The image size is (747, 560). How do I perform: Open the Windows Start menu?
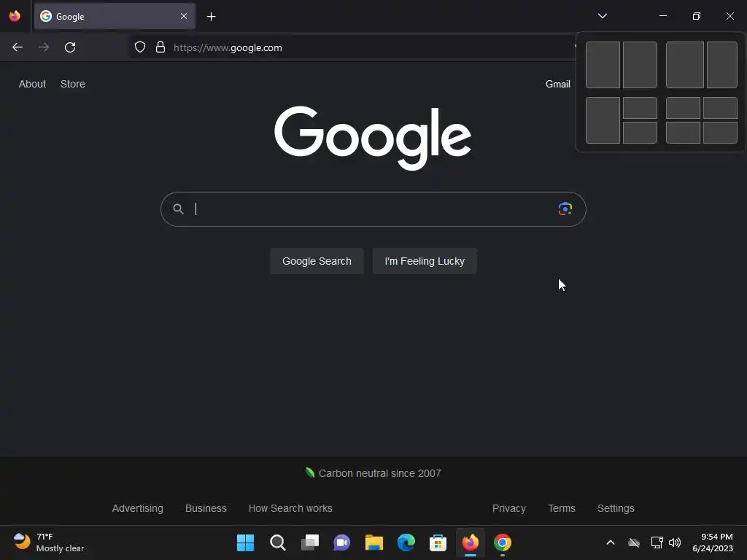(245, 542)
